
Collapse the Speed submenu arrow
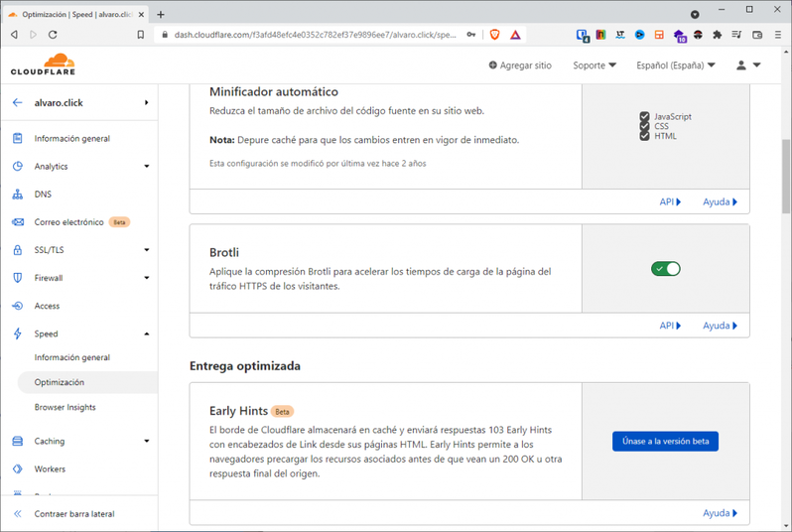coord(147,333)
